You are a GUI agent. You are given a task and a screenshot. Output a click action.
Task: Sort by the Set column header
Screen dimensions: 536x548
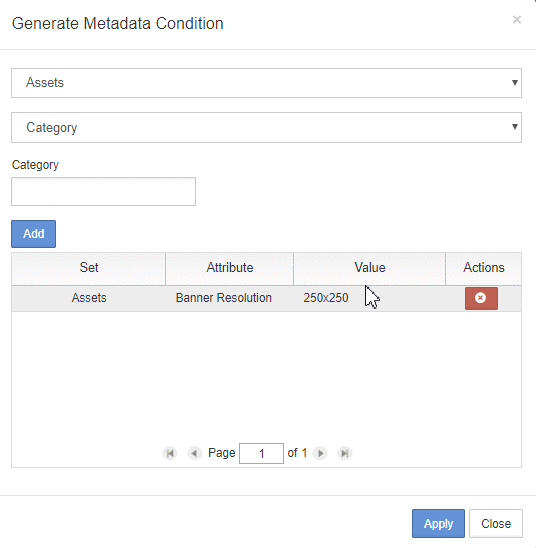pos(88,268)
